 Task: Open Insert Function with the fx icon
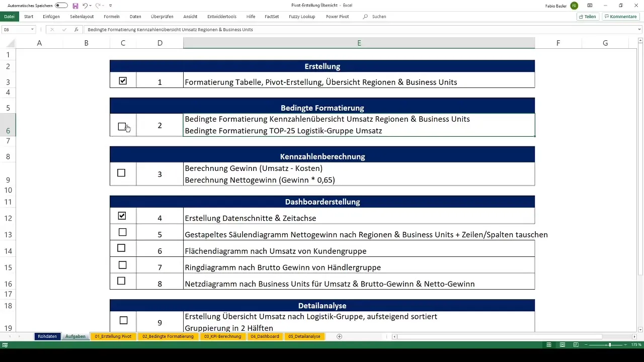[x=76, y=30]
